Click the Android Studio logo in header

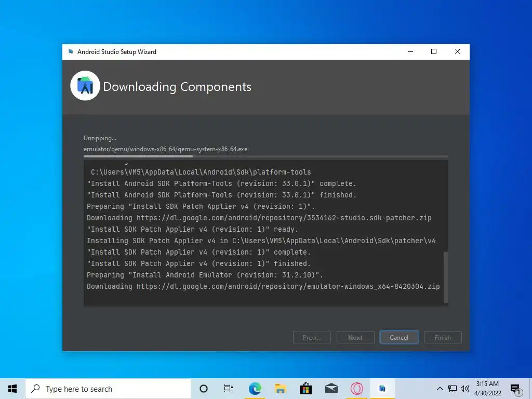(85, 86)
